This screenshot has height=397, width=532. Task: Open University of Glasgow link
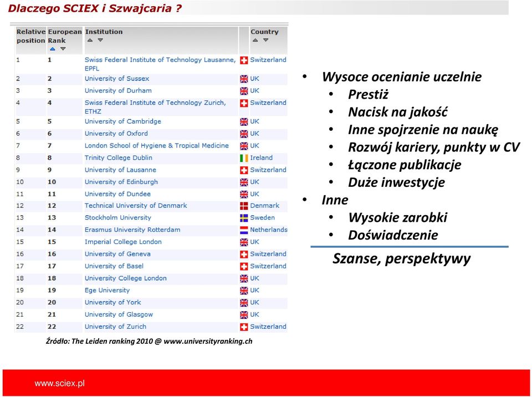point(119,314)
